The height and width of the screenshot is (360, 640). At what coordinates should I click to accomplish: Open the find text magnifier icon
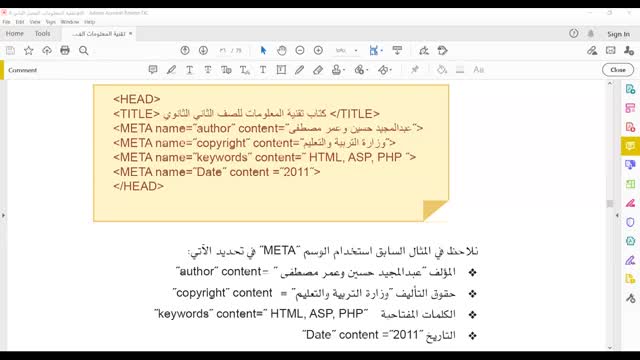[84, 51]
